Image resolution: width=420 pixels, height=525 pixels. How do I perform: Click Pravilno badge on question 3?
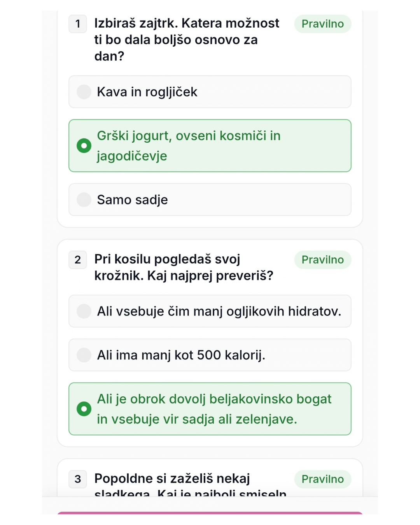[323, 479]
